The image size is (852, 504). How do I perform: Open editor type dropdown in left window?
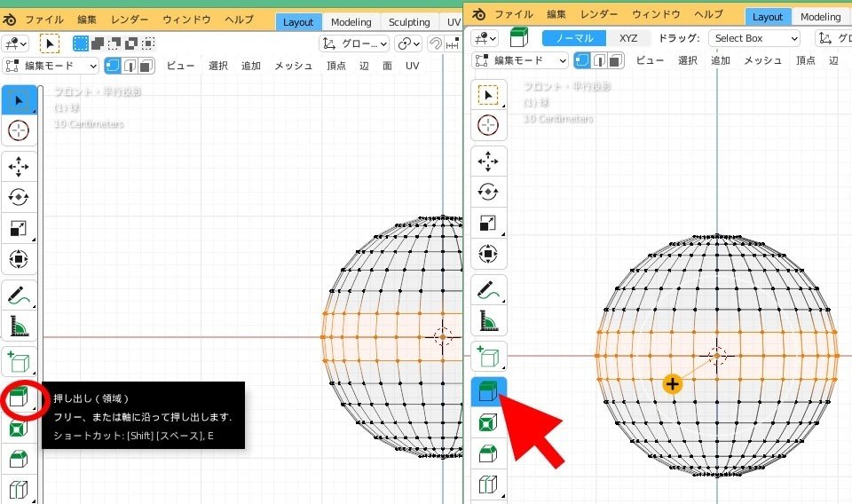15,43
